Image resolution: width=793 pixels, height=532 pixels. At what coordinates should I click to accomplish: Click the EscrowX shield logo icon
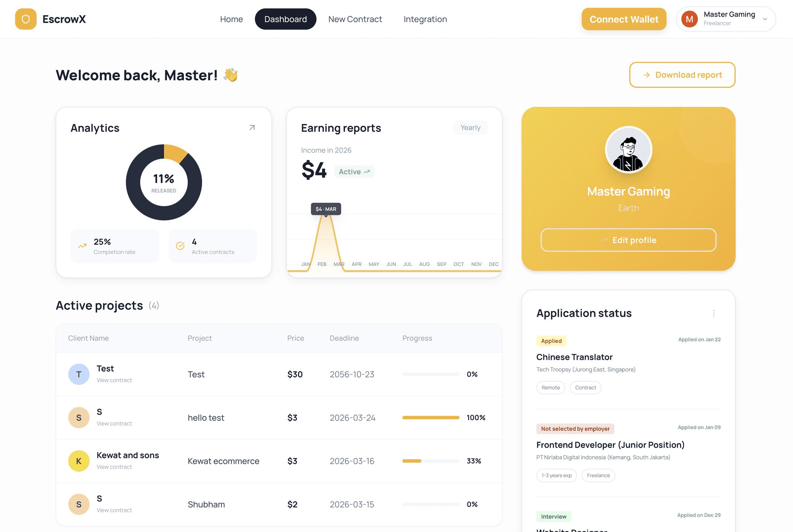26,19
